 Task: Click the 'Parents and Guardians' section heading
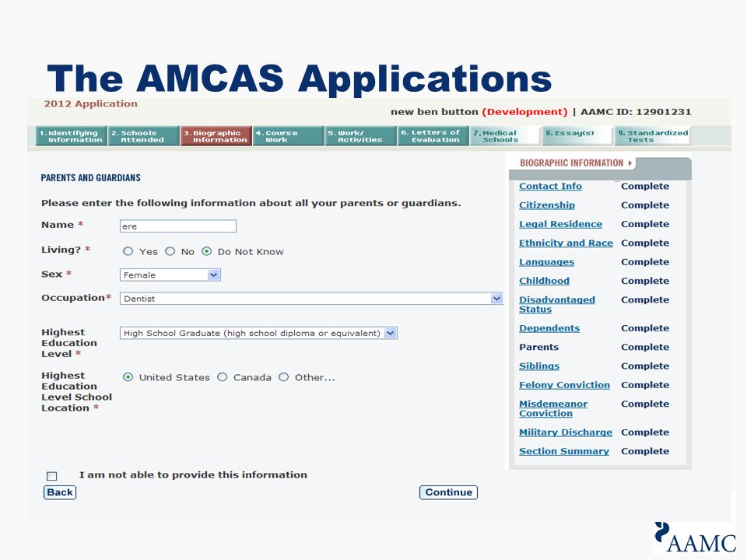pyautogui.click(x=90, y=178)
